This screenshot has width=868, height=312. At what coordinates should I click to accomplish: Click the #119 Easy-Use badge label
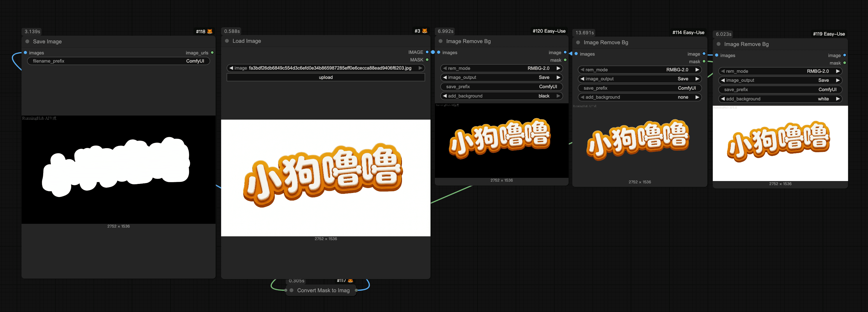pos(829,34)
